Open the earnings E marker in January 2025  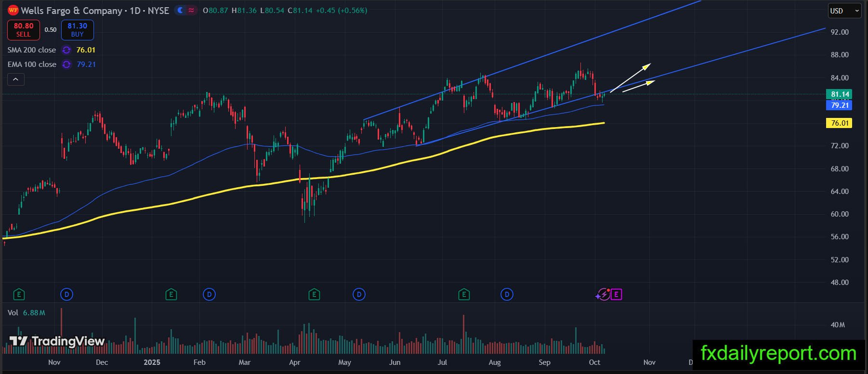point(171,294)
